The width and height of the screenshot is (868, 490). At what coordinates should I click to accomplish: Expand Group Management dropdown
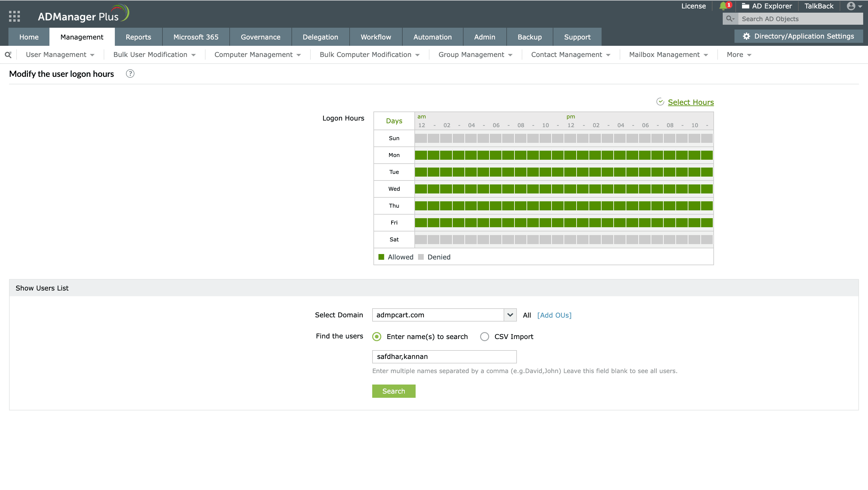point(475,55)
